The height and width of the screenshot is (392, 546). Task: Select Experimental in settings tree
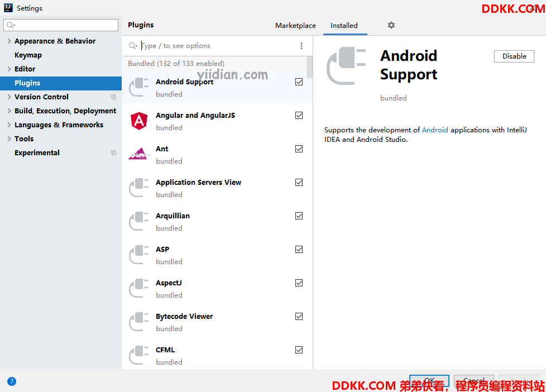[x=37, y=152]
